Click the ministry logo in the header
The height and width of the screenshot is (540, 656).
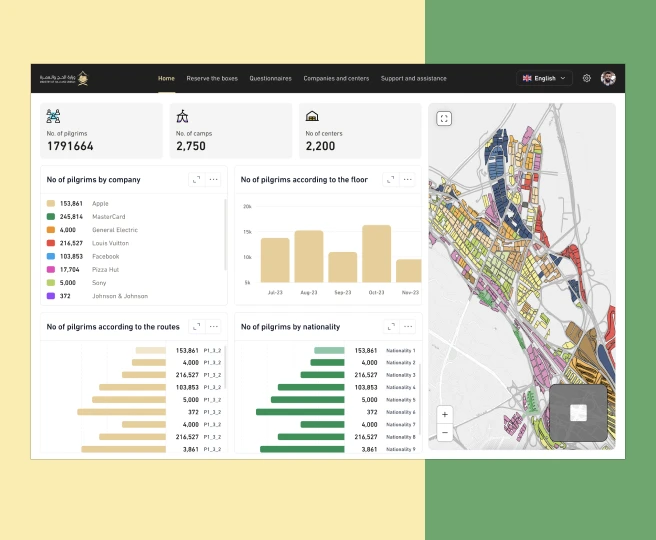(x=64, y=78)
